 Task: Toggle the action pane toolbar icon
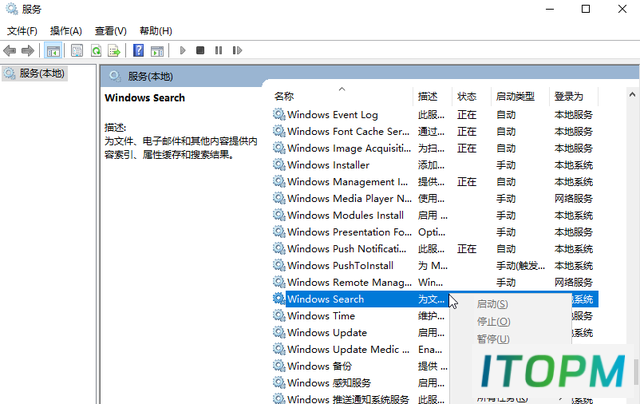pos(157,51)
